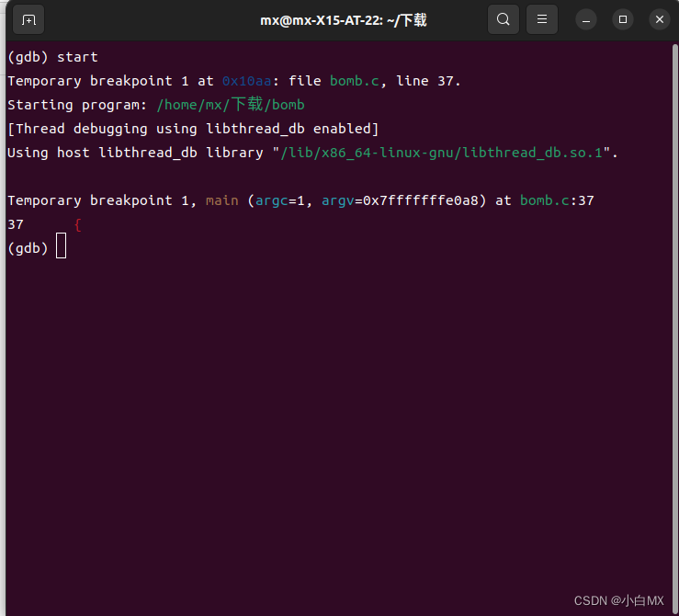Click the main function name text
Image resolution: width=679 pixels, height=616 pixels.
222,200
